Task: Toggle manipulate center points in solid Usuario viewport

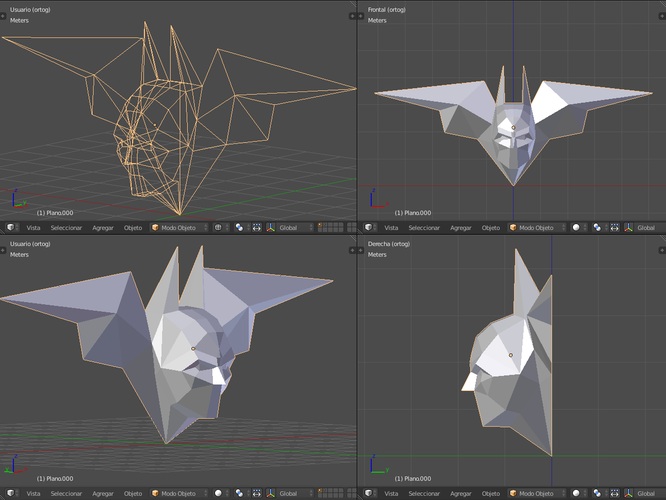Action: click(257, 493)
